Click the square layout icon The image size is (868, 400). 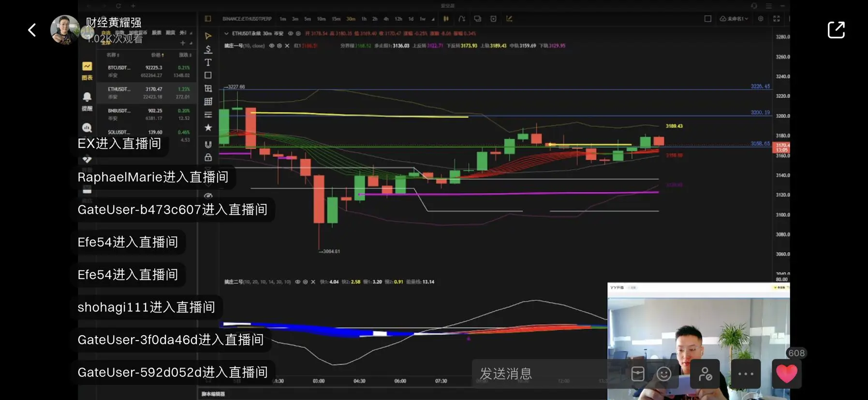click(708, 19)
